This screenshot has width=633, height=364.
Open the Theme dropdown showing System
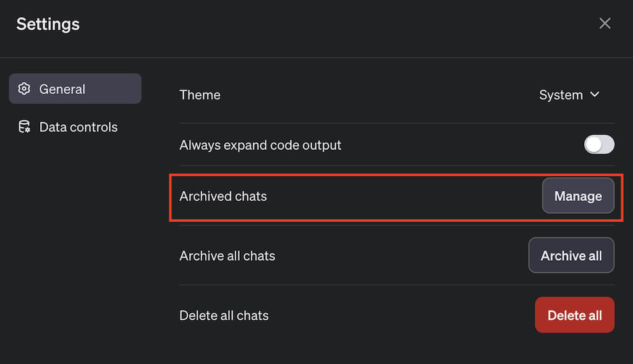pos(569,95)
